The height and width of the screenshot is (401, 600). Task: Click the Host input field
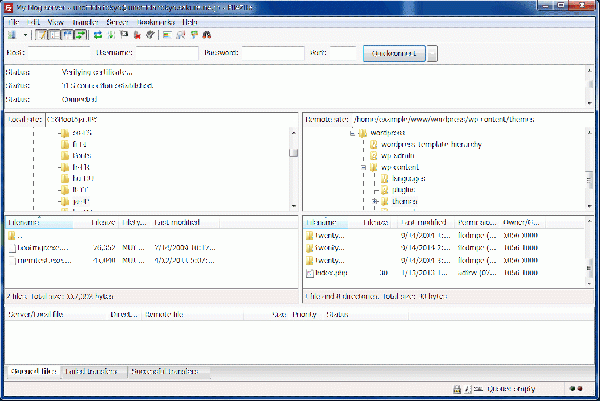coord(59,53)
